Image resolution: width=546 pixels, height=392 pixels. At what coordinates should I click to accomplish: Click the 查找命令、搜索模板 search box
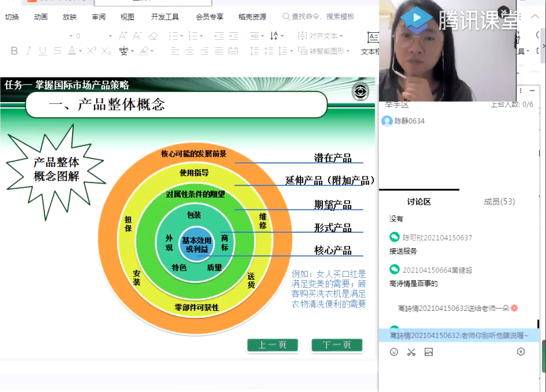[322, 17]
